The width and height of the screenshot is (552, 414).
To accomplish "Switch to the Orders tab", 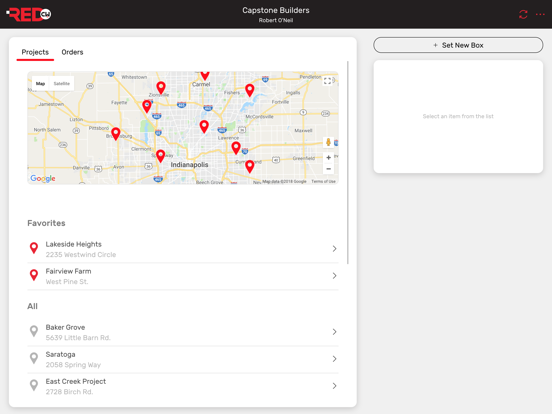I will pyautogui.click(x=72, y=52).
